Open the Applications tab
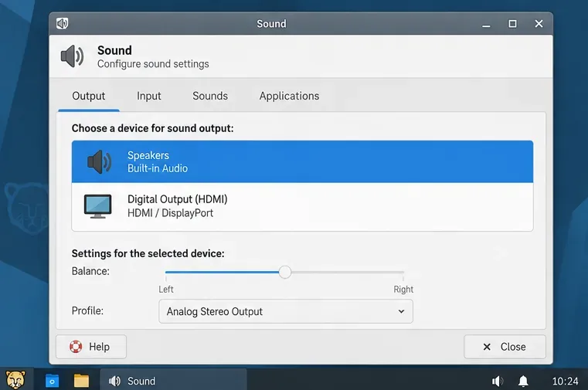588x390 pixels. (289, 96)
